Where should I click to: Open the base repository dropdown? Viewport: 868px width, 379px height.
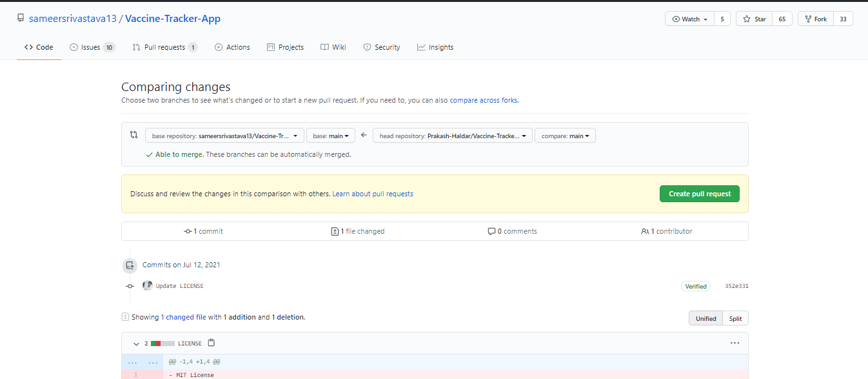[x=224, y=136]
